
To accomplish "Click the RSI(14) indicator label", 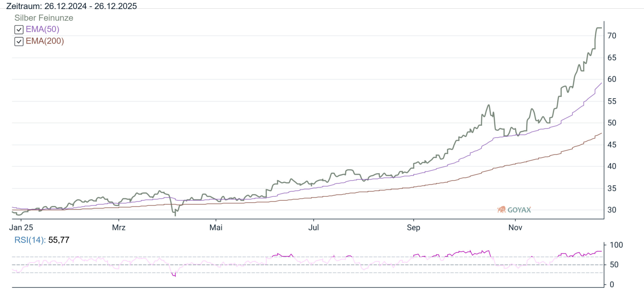I will pyautogui.click(x=30, y=240).
